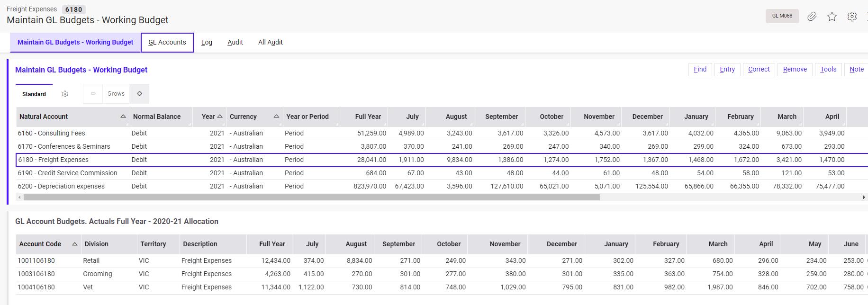868x305 pixels.
Task: Increase visible rows with plus icon
Action: (x=140, y=94)
